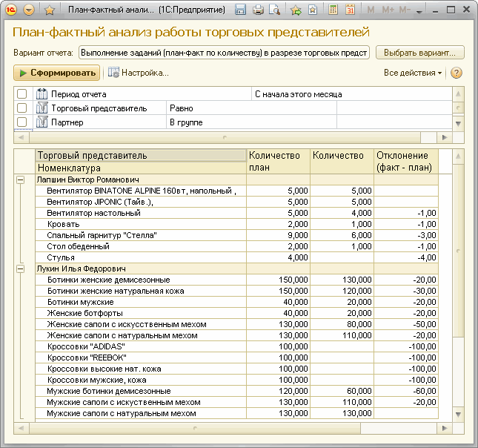Collapse the Лукин Илья Федорович group
478x448 pixels.
19,269
